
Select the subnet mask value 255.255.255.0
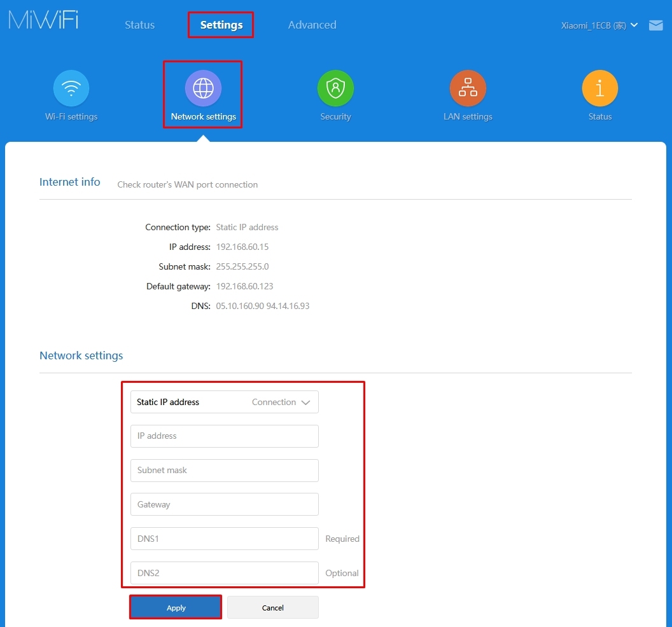point(242,266)
